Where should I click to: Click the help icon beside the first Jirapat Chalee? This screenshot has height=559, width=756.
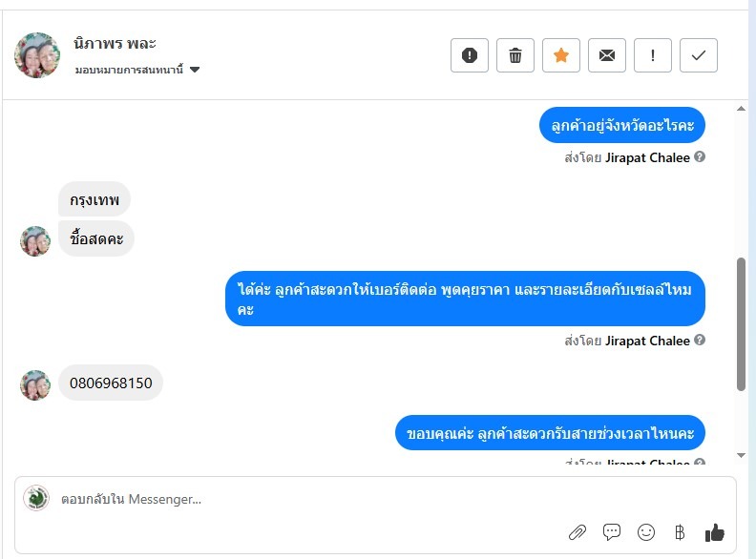pos(700,157)
